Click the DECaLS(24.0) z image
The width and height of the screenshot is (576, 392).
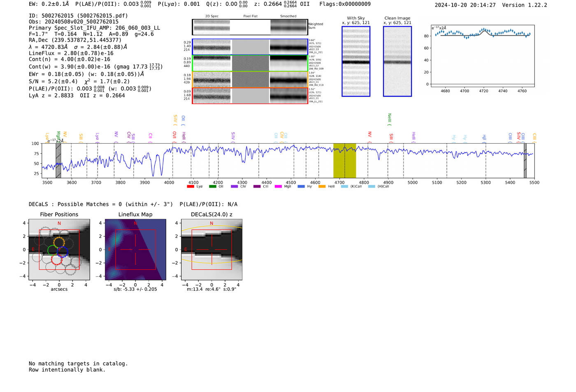click(211, 249)
